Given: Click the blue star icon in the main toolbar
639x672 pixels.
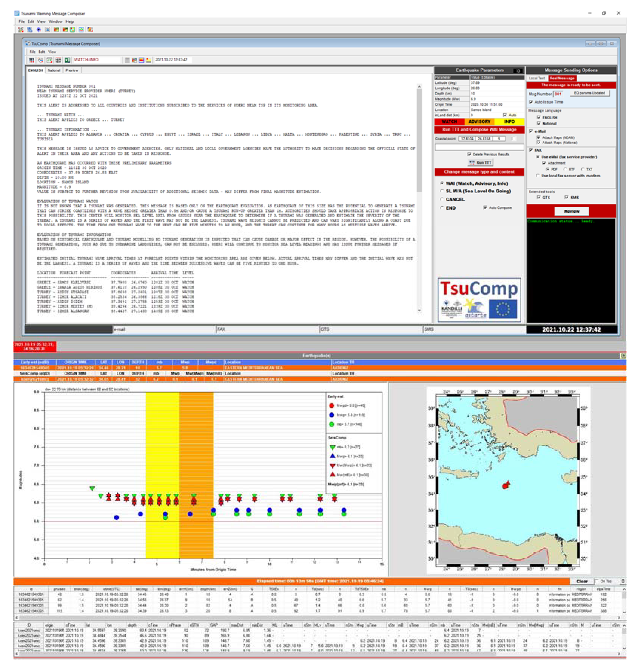Looking at the screenshot, I should 38,30.
